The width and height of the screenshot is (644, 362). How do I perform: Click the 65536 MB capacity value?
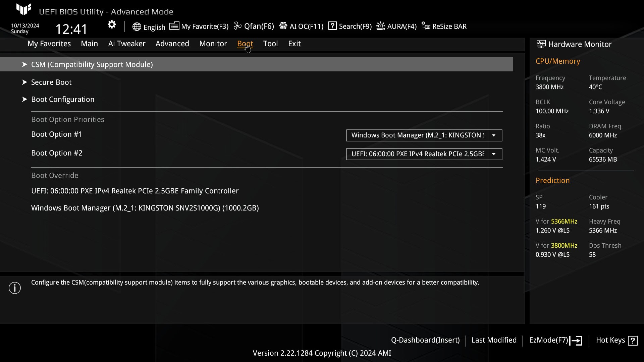click(603, 159)
